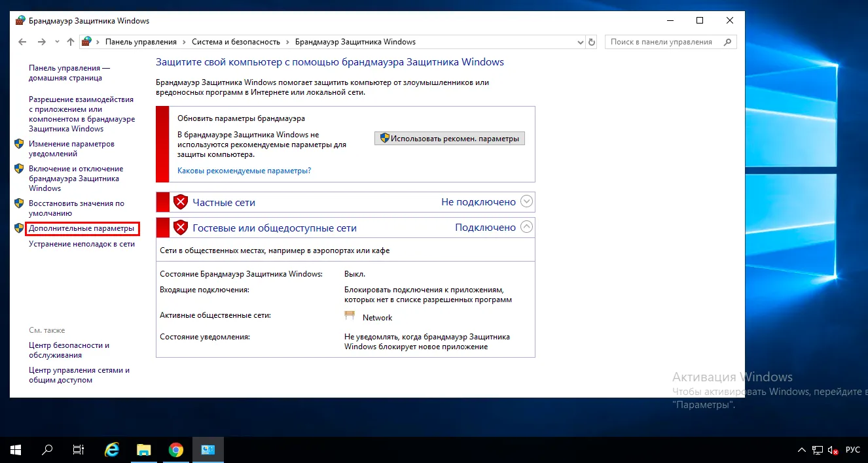
Task: Open Восстановить значения по умолчанию link
Action: (x=77, y=208)
